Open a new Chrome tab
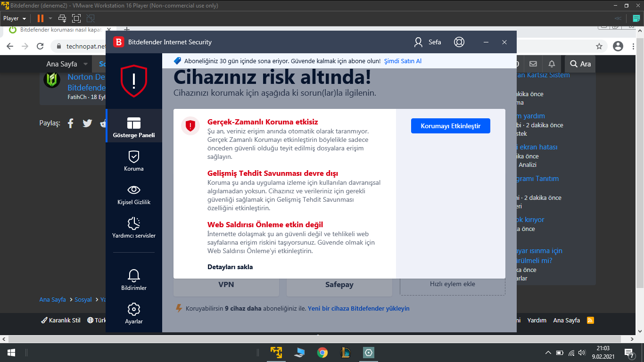 pos(126,30)
